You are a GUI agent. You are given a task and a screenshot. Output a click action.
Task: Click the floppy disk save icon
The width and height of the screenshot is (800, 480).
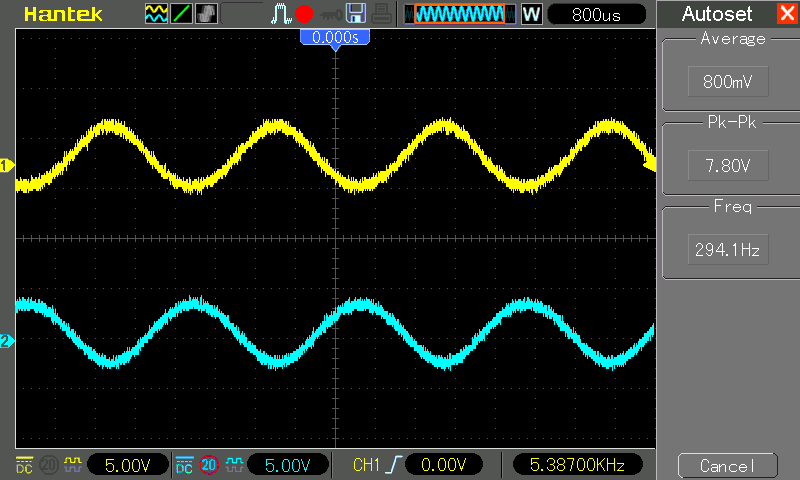(x=356, y=13)
